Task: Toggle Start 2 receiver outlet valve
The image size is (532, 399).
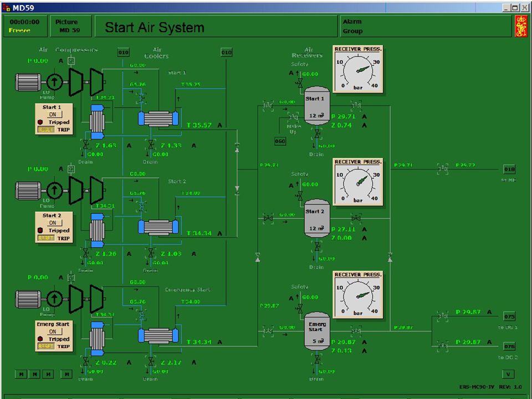Action: (x=356, y=218)
